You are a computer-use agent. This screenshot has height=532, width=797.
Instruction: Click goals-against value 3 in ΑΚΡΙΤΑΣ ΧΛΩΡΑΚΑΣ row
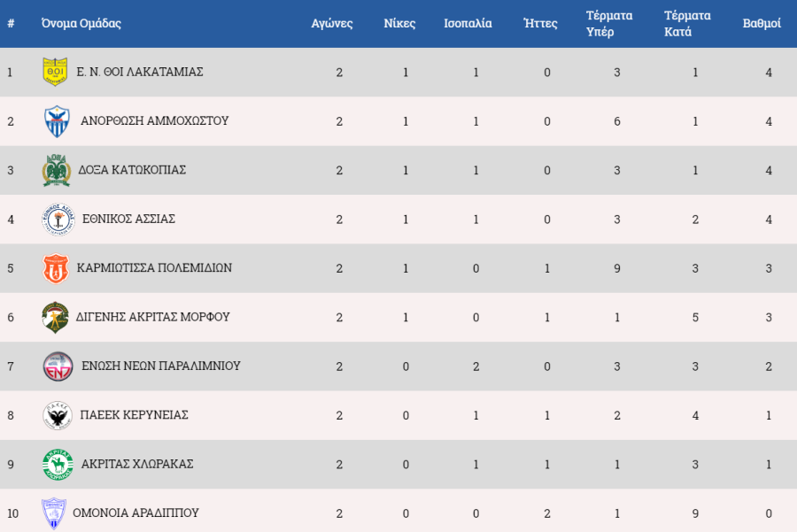(x=695, y=465)
